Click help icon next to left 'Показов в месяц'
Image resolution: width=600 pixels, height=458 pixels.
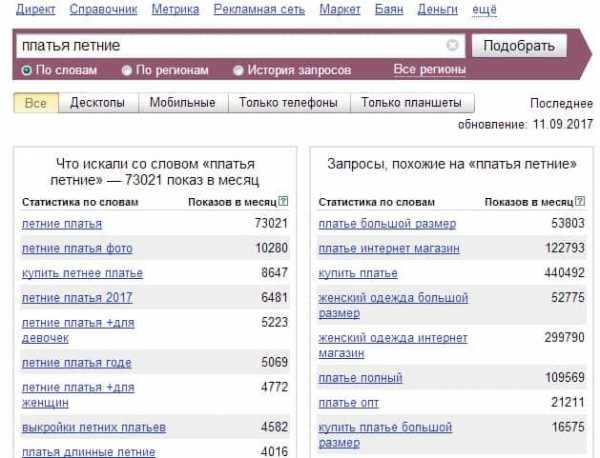[x=283, y=202]
